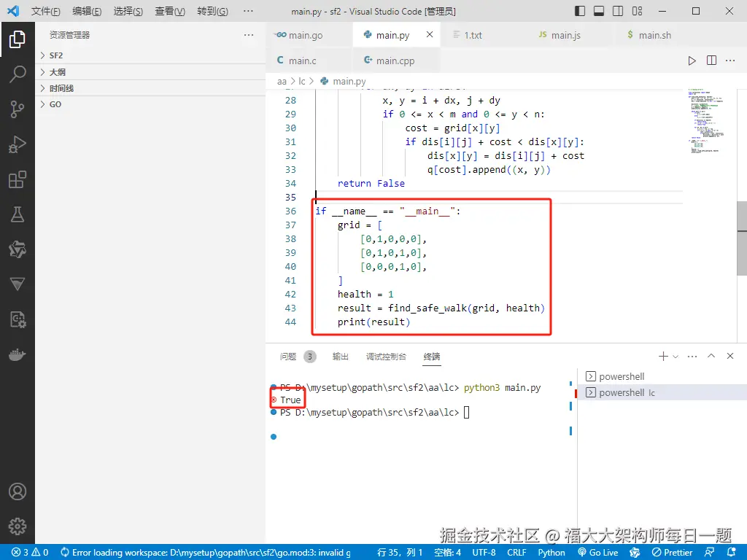Open the Search view in activity bar
Viewport: 747px width, 560px height.
(x=18, y=74)
